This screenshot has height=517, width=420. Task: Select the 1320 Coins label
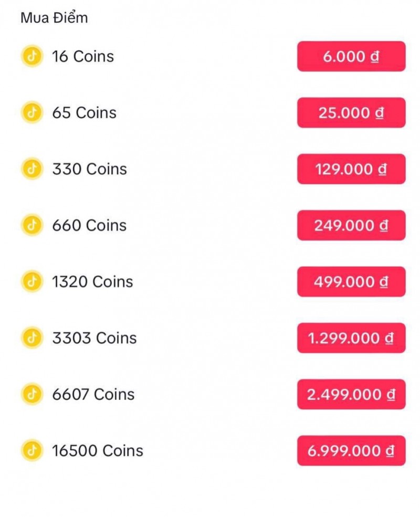pos(92,282)
